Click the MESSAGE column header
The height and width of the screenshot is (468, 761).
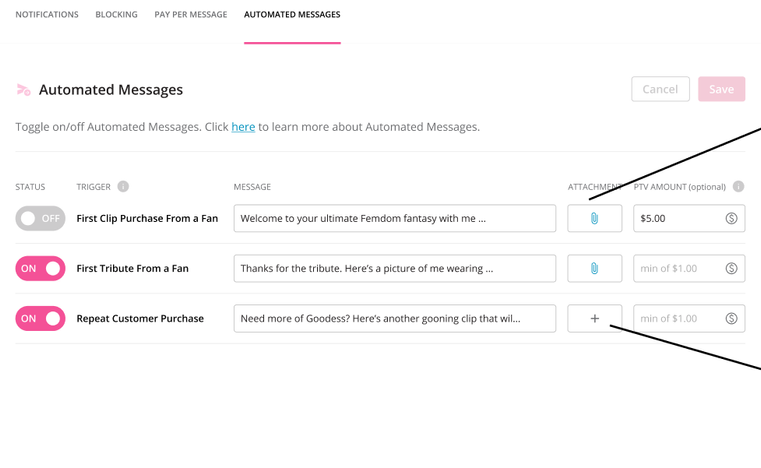click(x=252, y=187)
